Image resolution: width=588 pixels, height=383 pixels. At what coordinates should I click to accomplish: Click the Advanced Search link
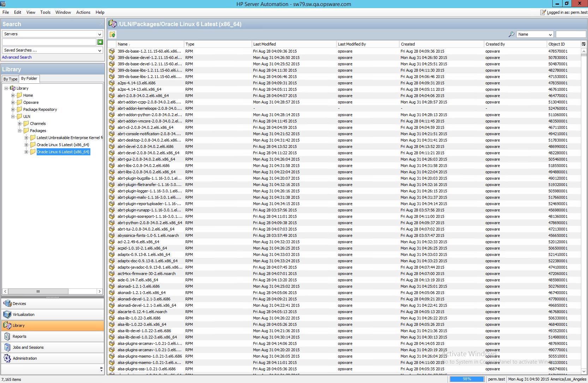pyautogui.click(x=17, y=57)
